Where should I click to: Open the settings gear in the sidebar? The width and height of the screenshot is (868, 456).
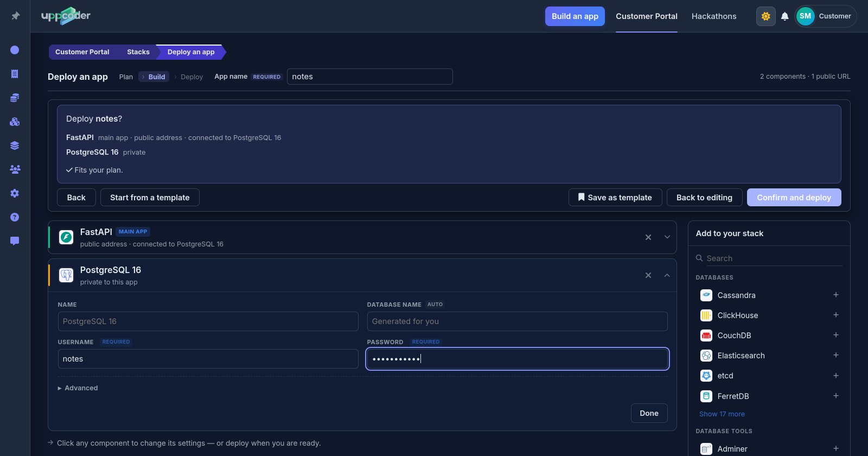click(15, 193)
